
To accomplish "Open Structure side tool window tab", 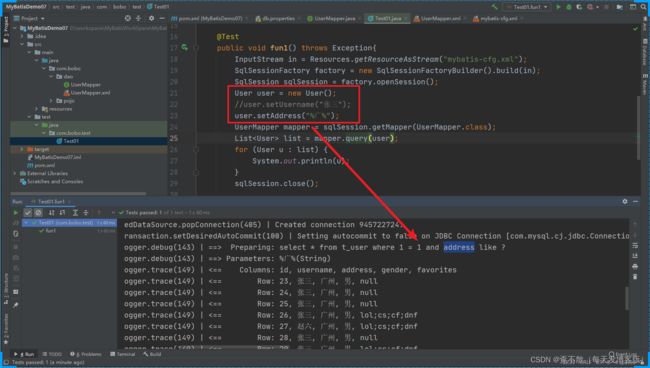I will pyautogui.click(x=6, y=288).
